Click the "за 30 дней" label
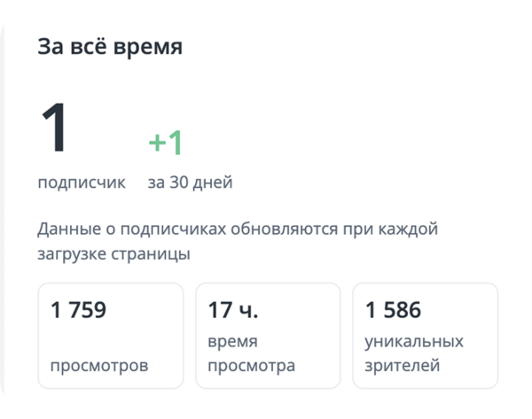 [190, 183]
